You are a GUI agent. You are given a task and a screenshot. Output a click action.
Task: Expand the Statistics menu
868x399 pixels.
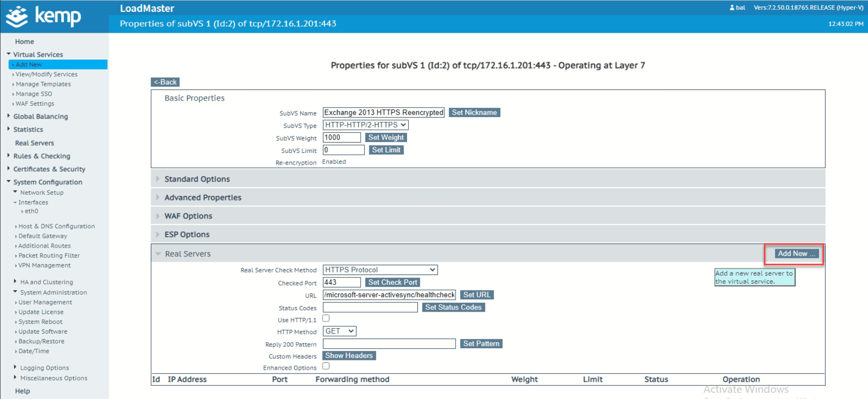point(28,129)
